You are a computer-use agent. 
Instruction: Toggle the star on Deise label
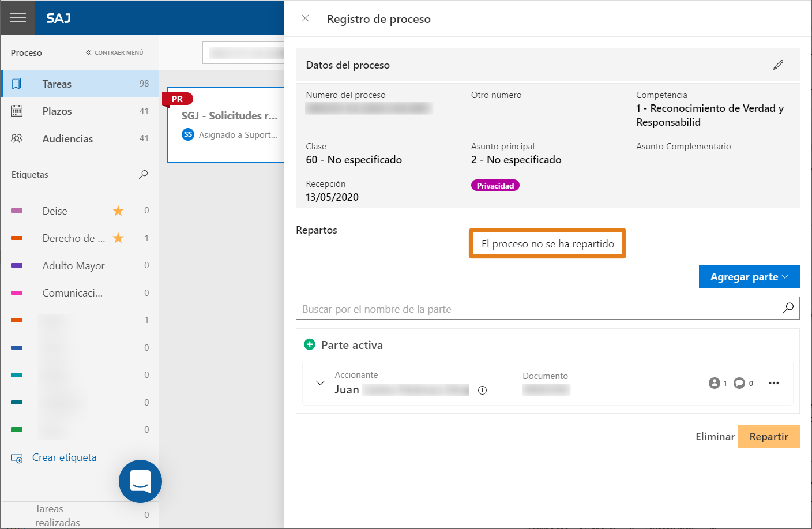tap(118, 211)
